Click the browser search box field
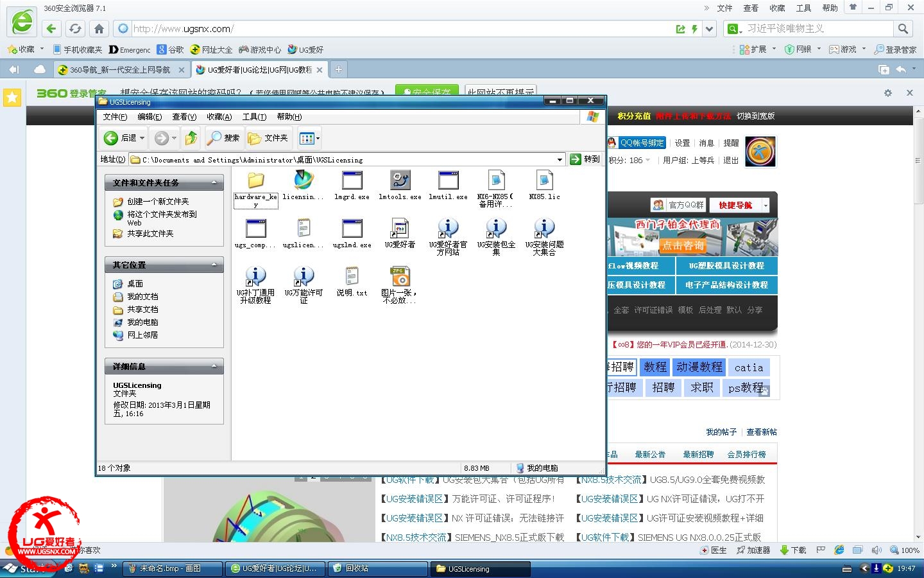The height and width of the screenshot is (578, 924). coord(819,28)
